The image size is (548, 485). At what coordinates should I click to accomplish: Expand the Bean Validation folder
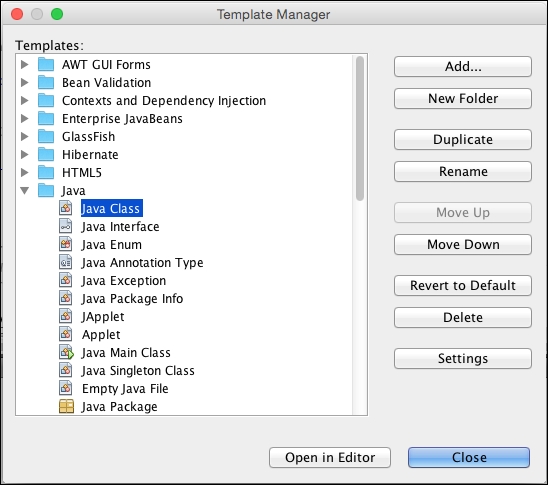[24, 82]
